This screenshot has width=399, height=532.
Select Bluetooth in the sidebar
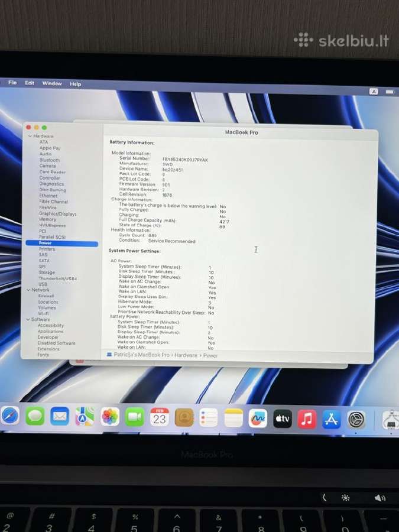[x=50, y=160]
